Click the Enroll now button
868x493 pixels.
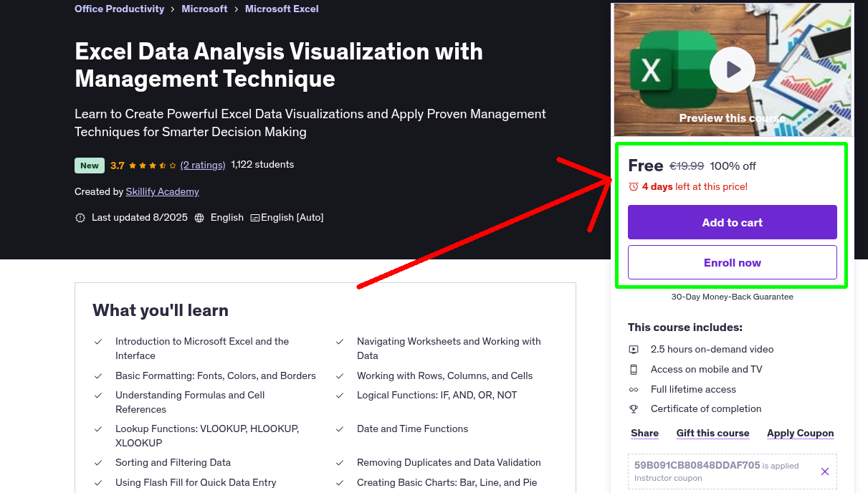point(732,262)
